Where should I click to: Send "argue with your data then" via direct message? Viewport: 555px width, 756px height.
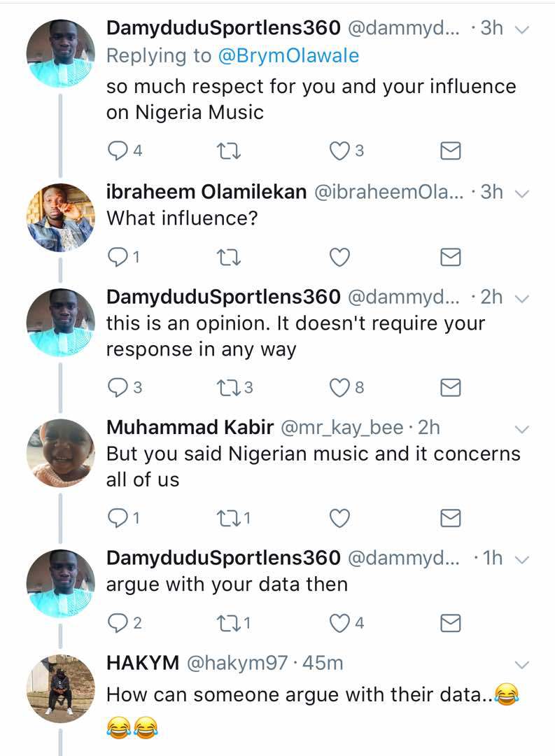[451, 622]
